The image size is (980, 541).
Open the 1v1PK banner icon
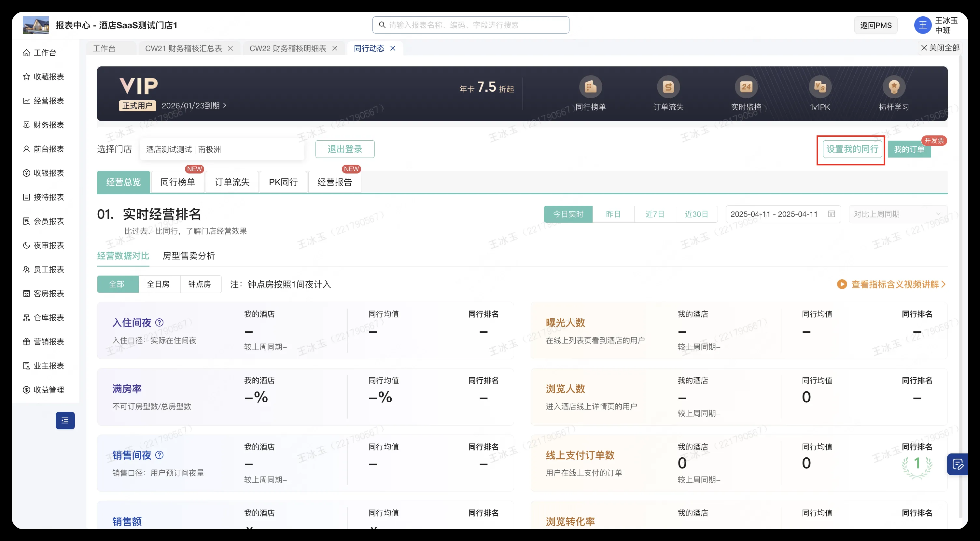(820, 87)
